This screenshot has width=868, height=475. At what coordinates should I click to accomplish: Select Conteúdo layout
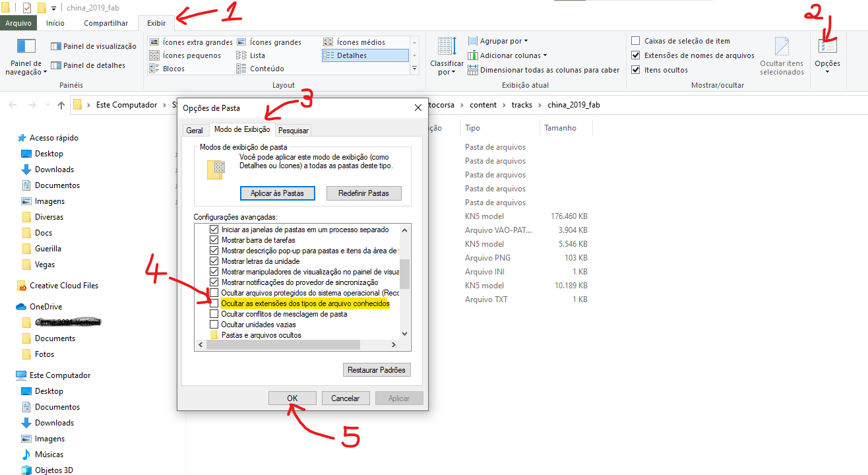(260, 69)
